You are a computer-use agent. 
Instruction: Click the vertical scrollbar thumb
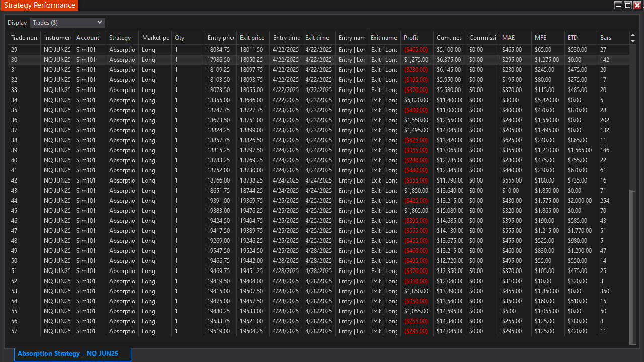(633, 266)
